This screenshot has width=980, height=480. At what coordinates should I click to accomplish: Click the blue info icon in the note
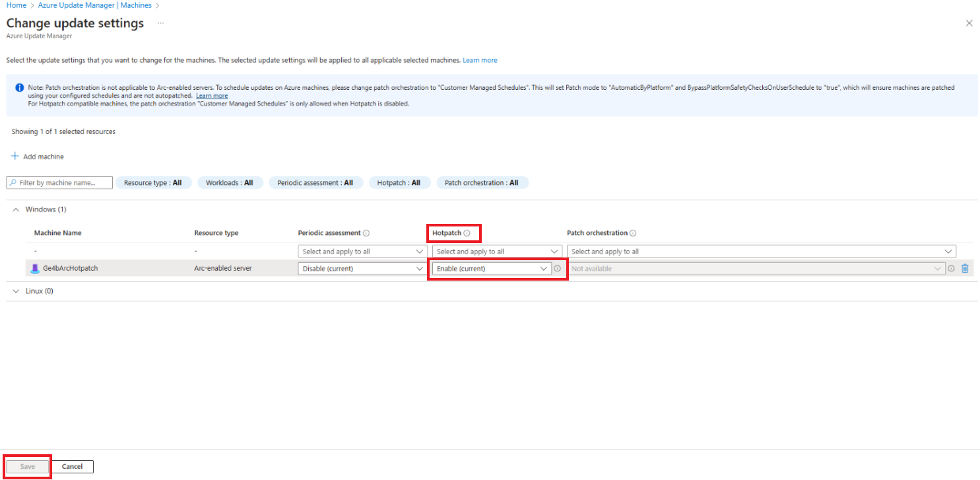coord(19,87)
